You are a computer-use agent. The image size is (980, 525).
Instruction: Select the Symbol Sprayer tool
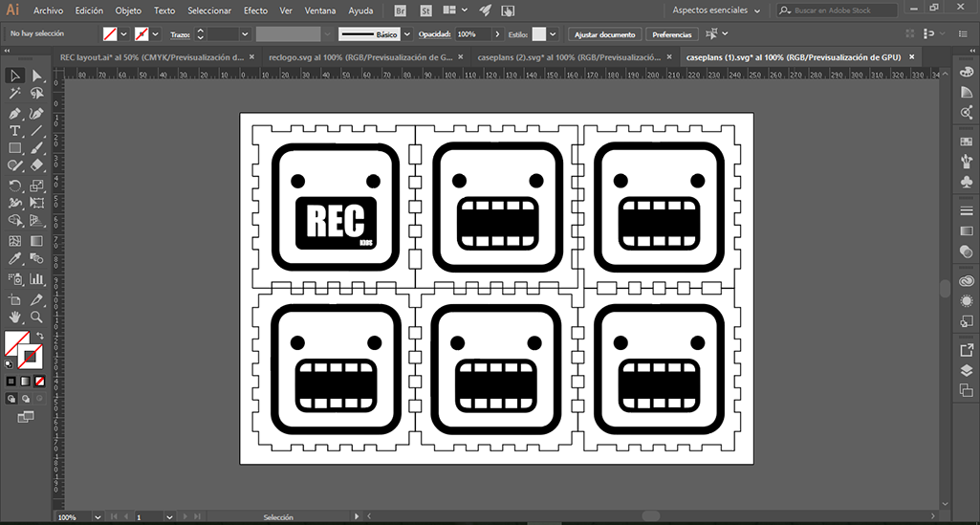tap(15, 278)
